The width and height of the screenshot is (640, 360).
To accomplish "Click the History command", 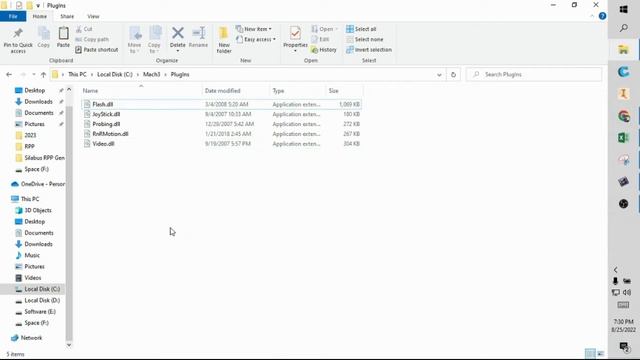I will 324,49.
